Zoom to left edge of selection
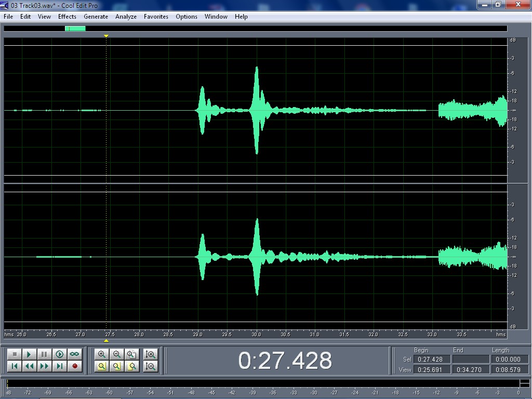This screenshot has height=399, width=532. coord(116,366)
